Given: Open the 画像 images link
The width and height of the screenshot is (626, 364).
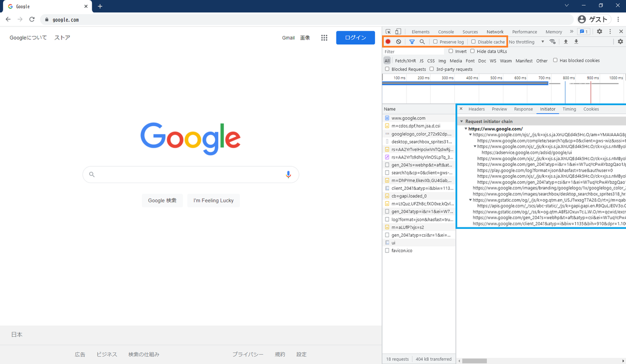Looking at the screenshot, I should (x=305, y=38).
